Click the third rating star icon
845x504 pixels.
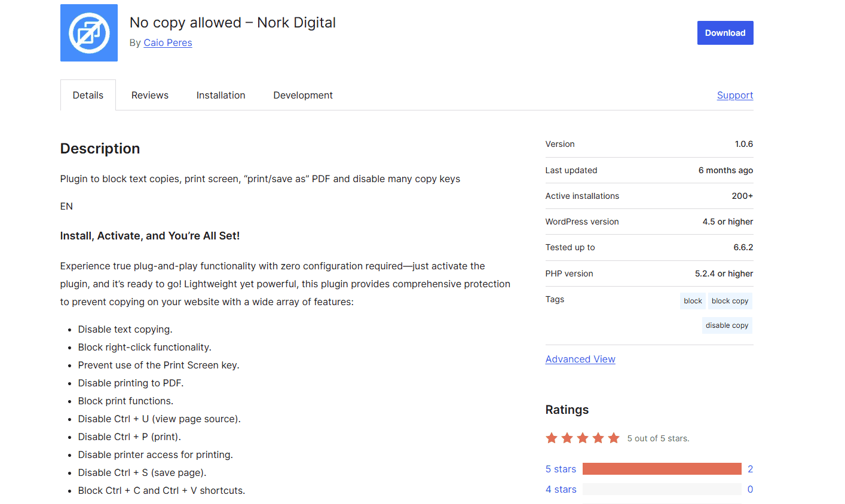tap(583, 438)
